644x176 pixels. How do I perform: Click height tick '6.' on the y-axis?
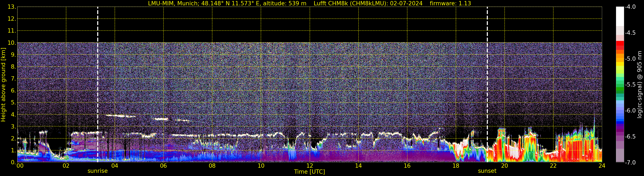point(13,91)
